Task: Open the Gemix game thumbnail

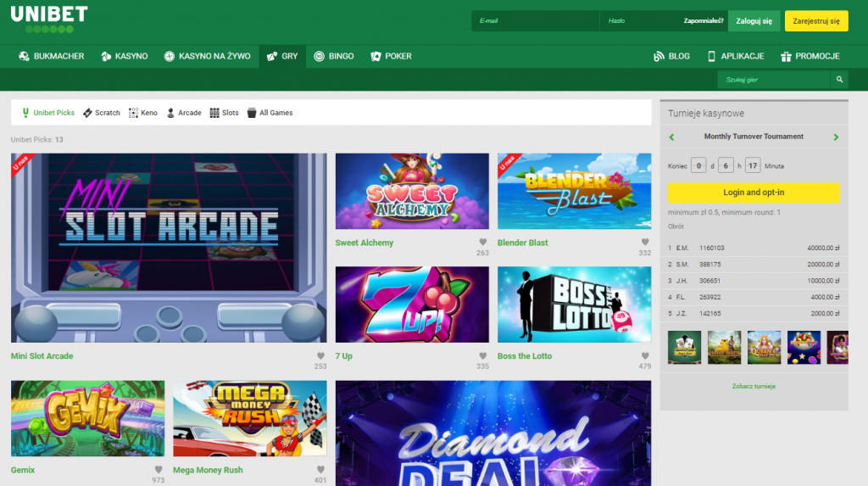Action: coord(87,418)
